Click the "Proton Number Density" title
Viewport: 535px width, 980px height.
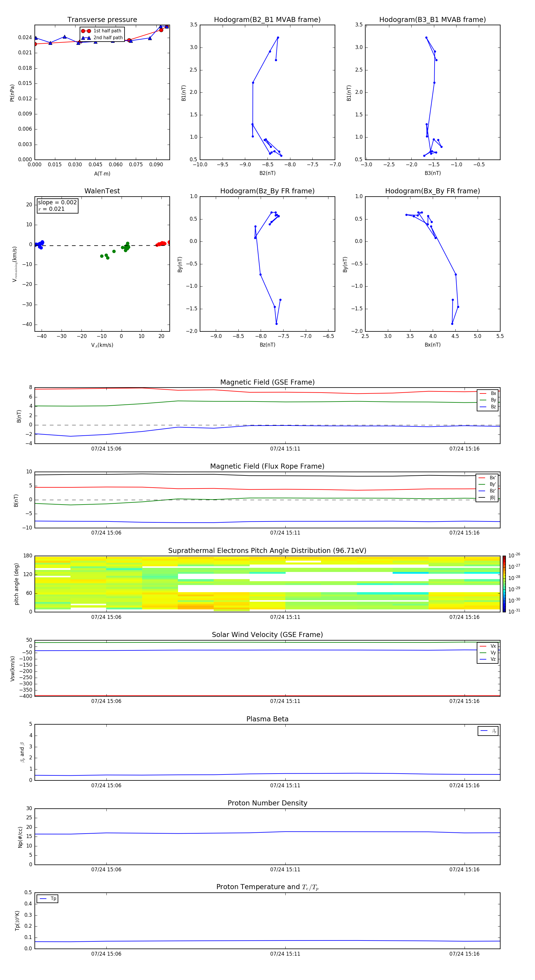pos(267,803)
